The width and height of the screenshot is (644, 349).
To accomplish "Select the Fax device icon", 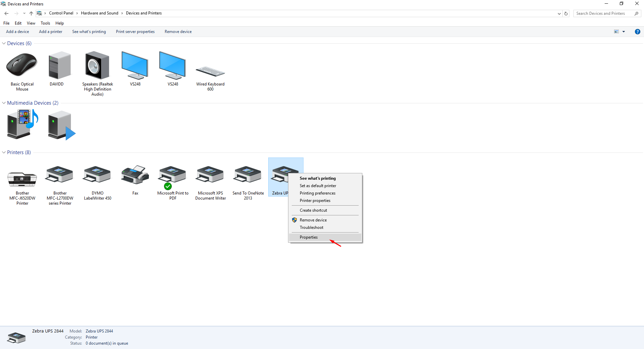I will click(x=135, y=174).
